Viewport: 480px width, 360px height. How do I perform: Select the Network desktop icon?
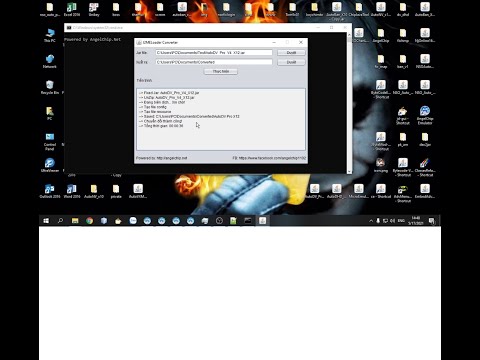tap(50, 61)
